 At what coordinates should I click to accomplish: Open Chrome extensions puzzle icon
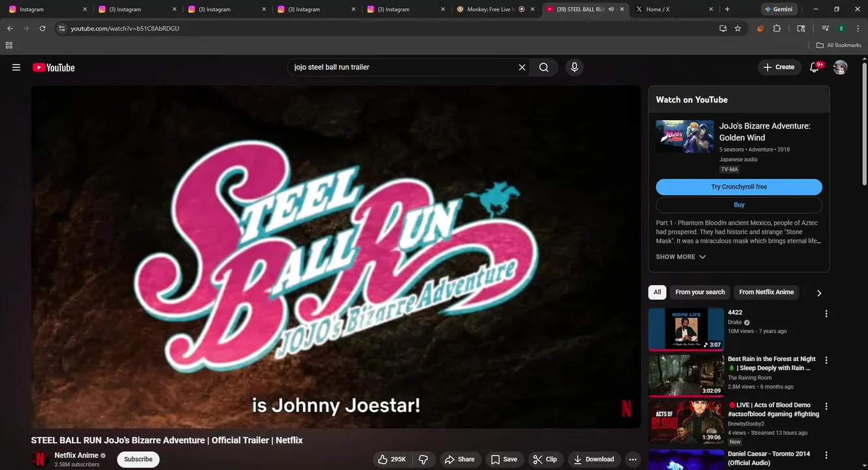coord(777,29)
